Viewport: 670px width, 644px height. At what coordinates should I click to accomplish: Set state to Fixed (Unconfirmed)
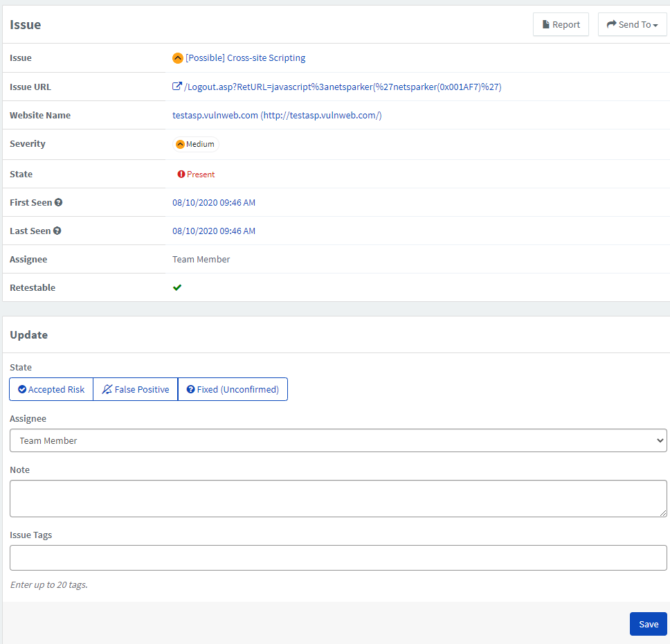[x=233, y=389]
